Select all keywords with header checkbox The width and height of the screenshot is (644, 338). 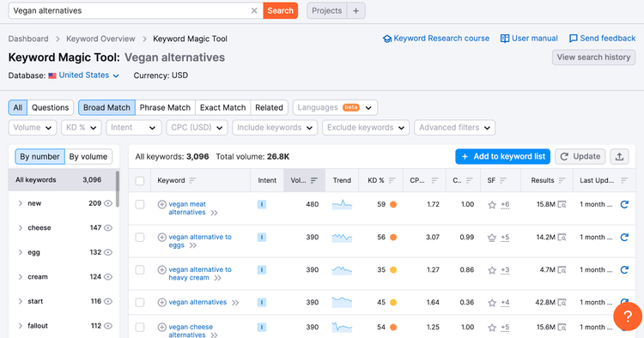tap(140, 181)
